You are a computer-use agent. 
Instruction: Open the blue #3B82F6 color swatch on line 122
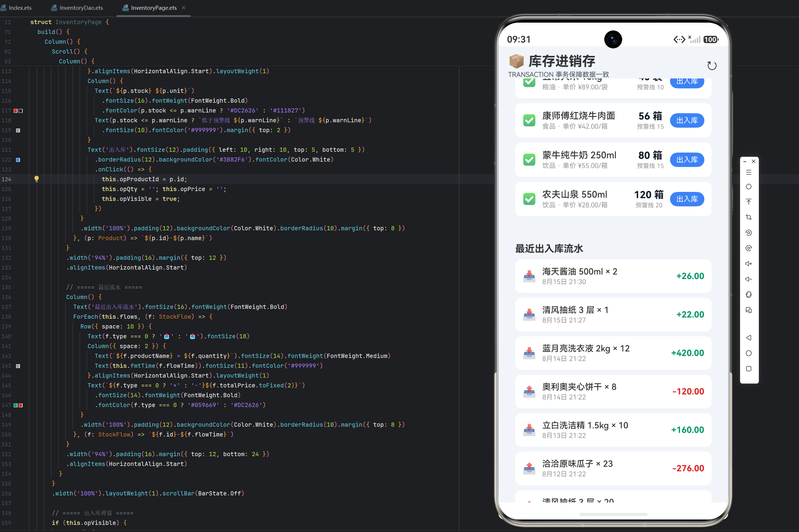click(x=18, y=160)
